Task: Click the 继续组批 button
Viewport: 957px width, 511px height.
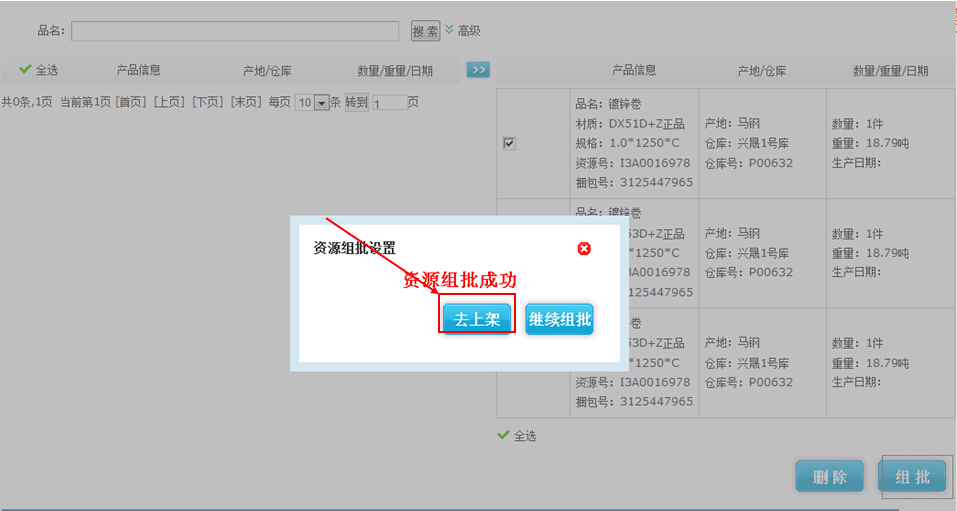Action: 559,319
